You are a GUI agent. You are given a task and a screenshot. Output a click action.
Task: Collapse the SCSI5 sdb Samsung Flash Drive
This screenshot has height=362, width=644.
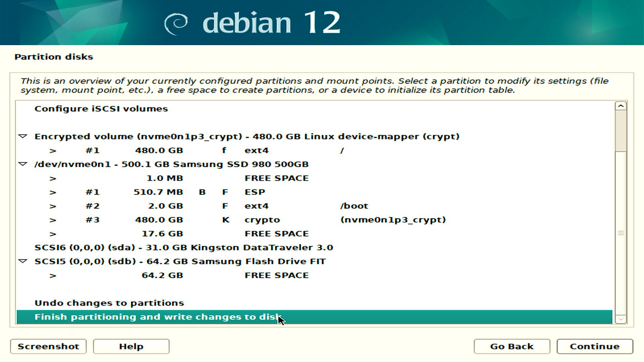(x=23, y=261)
